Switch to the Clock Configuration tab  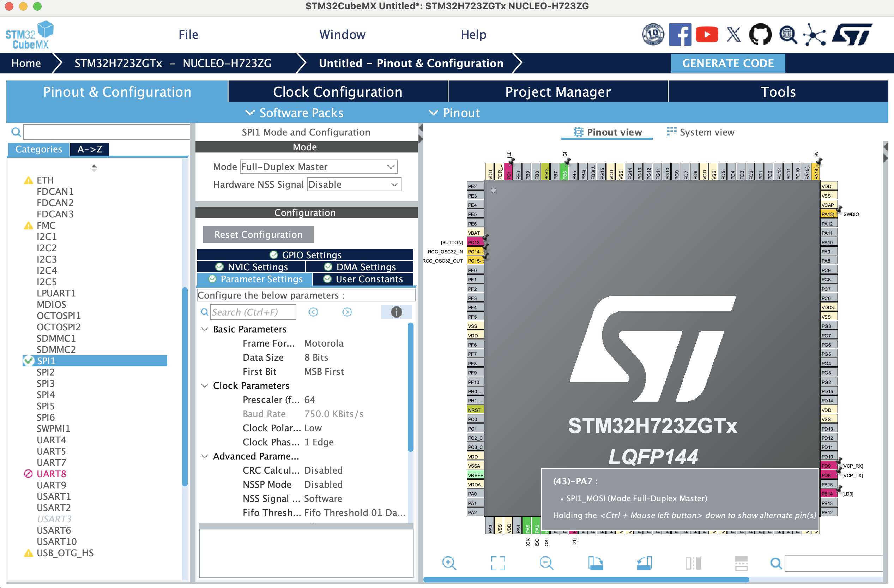pos(337,92)
